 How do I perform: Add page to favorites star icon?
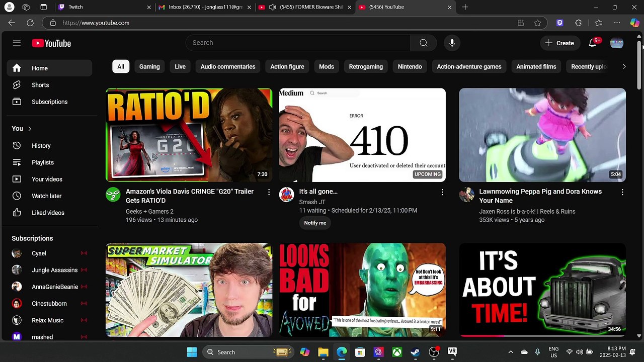point(538,23)
